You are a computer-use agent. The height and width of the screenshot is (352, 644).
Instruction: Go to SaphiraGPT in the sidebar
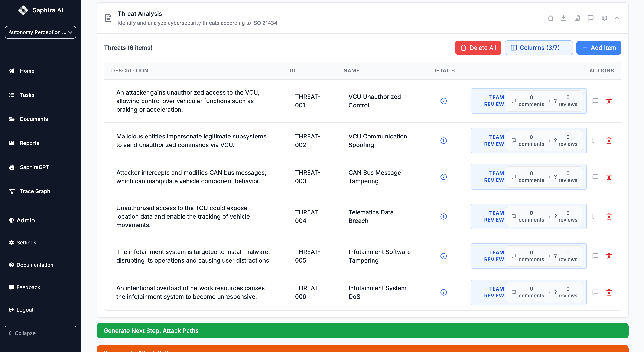[34, 167]
